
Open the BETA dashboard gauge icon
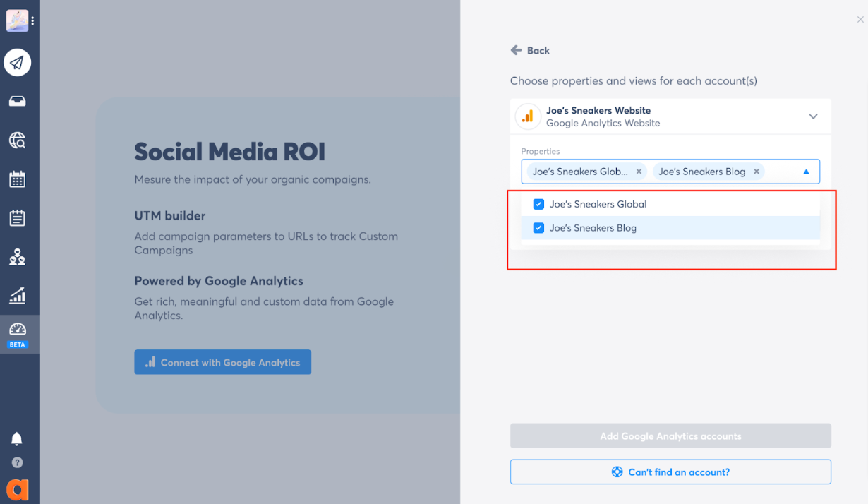point(17,335)
